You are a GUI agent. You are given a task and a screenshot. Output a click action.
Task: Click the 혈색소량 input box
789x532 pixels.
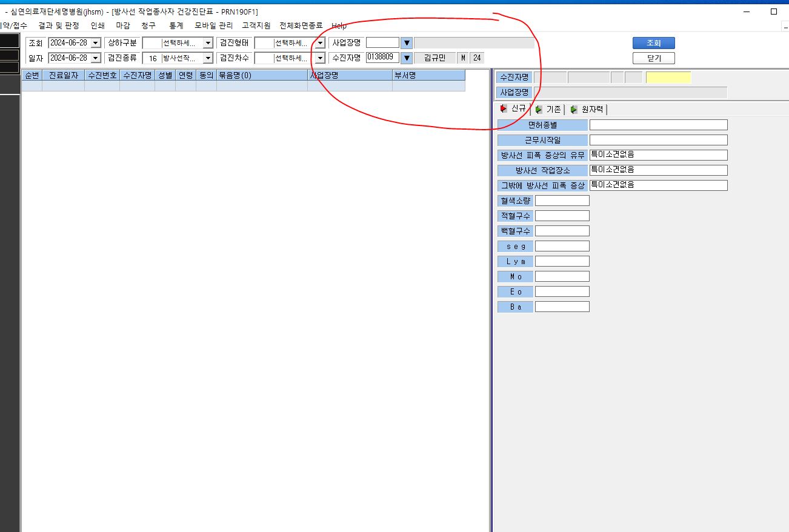[x=562, y=201]
